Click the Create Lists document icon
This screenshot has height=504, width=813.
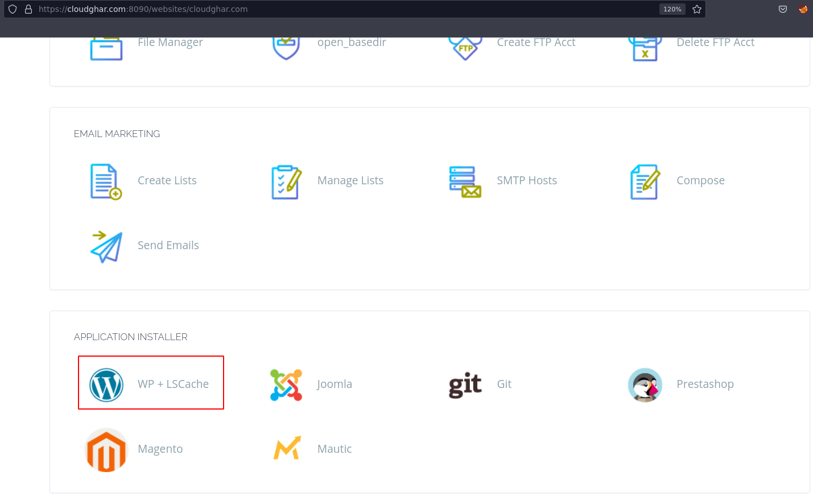(106, 181)
